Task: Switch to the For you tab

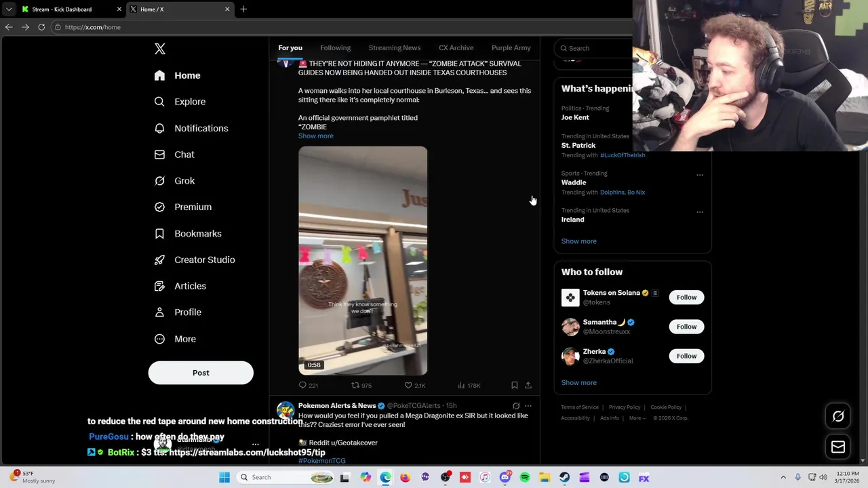Action: point(290,48)
